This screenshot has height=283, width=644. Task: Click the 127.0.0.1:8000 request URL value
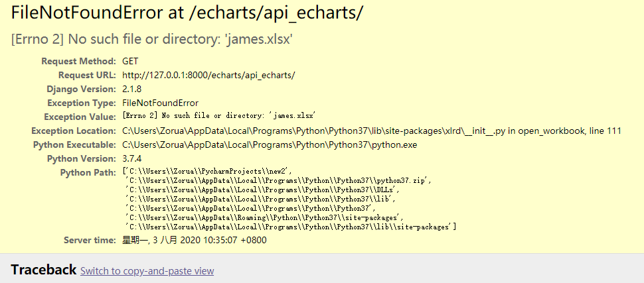point(208,75)
